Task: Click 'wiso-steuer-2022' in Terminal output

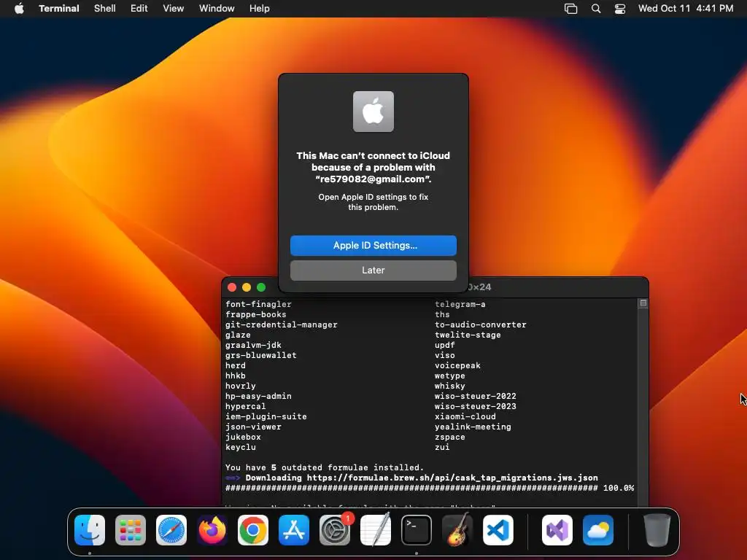Action: tap(475, 396)
